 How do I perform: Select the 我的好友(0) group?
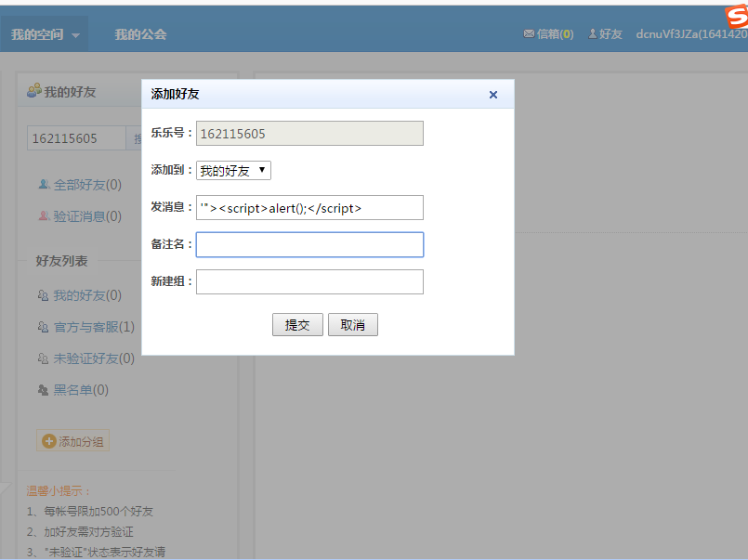[87, 295]
